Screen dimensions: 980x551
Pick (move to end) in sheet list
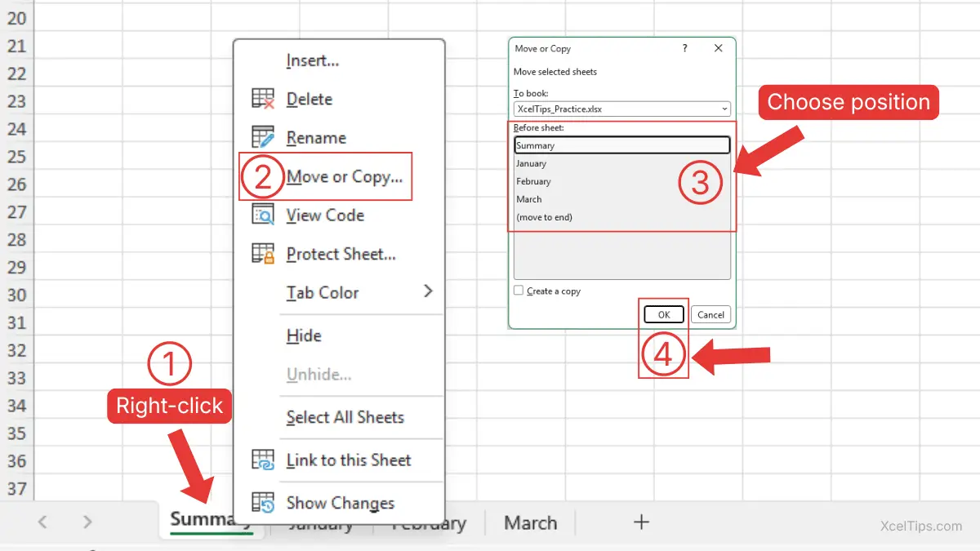[545, 217]
